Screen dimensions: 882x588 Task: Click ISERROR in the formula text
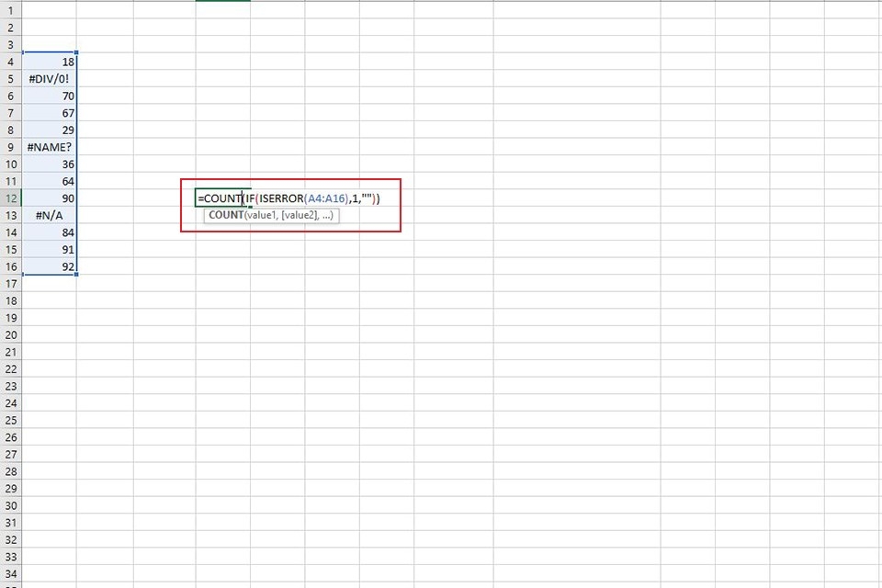pos(281,198)
